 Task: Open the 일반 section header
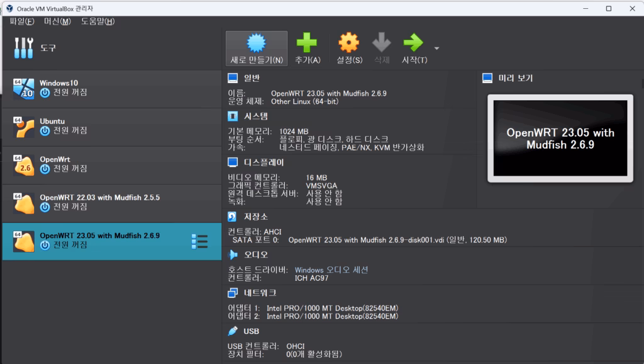(252, 78)
